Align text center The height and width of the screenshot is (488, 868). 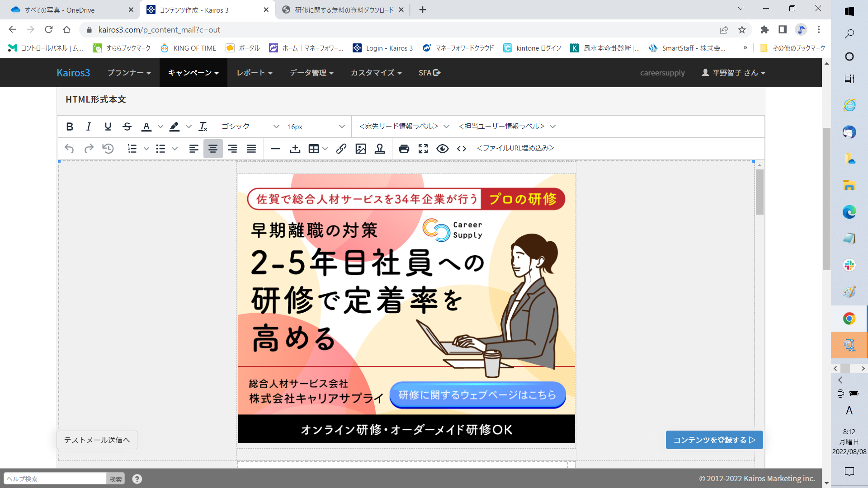tap(213, 149)
